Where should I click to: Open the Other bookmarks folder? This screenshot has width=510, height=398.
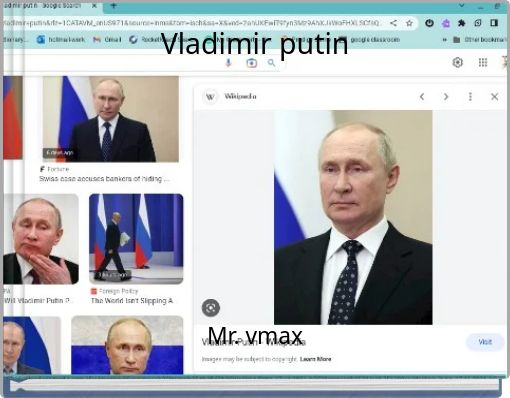(480, 40)
